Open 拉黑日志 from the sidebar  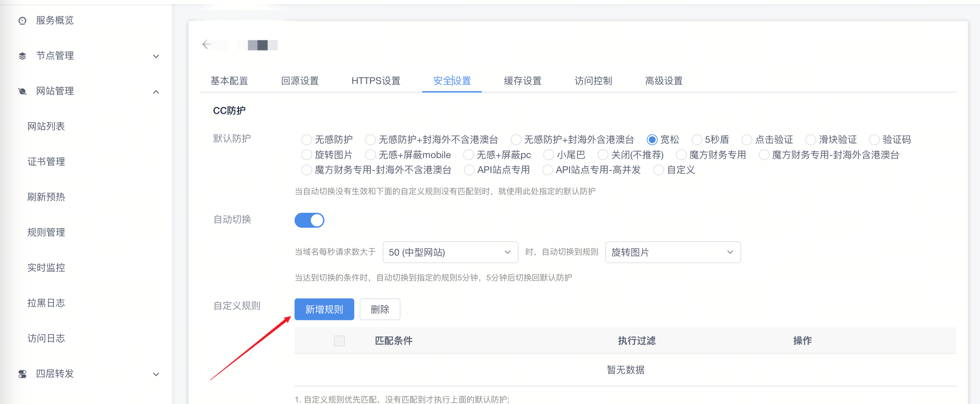(46, 303)
